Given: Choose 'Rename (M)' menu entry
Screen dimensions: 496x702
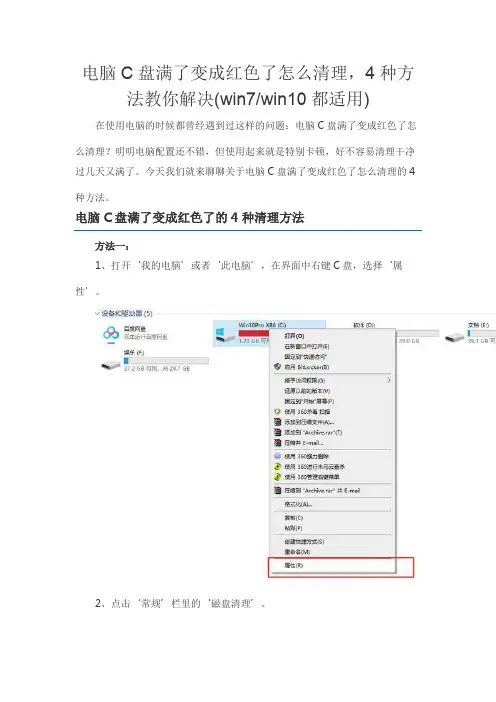Looking at the screenshot, I should tap(332, 552).
